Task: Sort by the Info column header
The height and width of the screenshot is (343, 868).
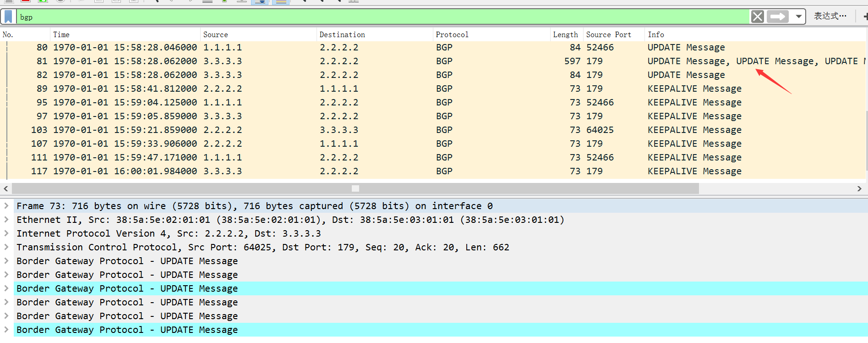Action: (756, 34)
